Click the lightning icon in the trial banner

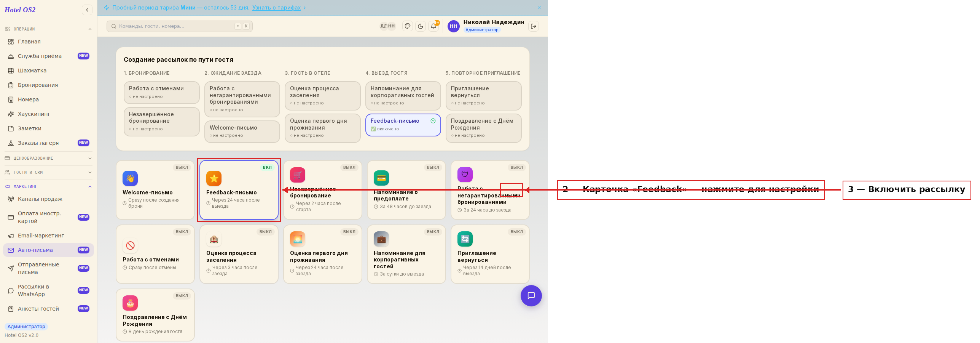point(107,8)
